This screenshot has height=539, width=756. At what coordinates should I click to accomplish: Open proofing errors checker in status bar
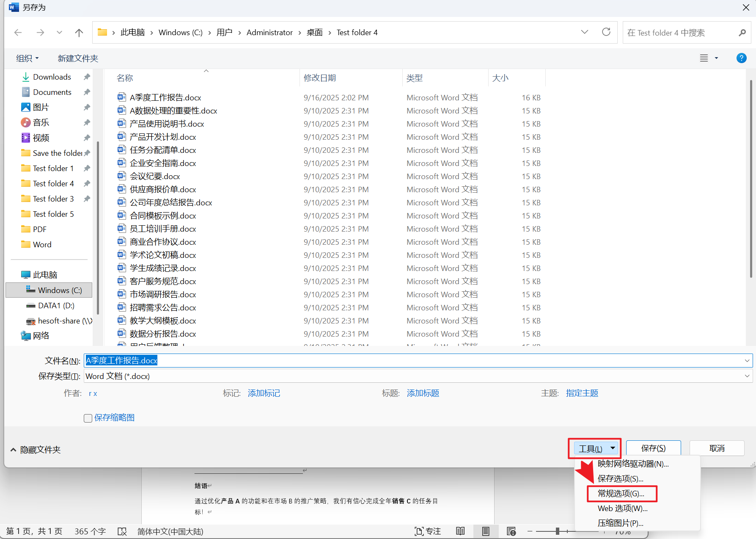(x=122, y=531)
